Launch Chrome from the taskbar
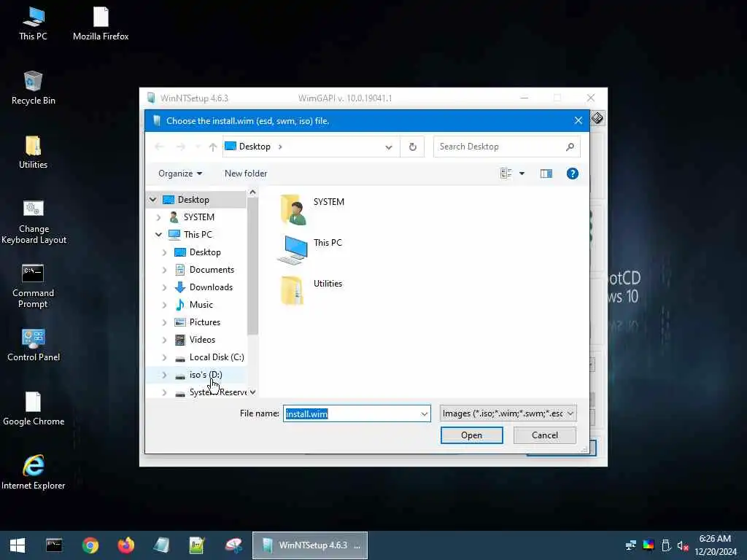Viewport: 747px width, 560px height. 90,545
